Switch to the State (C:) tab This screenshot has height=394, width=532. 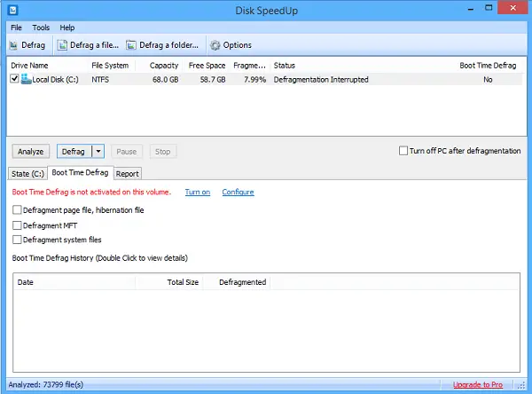tap(27, 174)
